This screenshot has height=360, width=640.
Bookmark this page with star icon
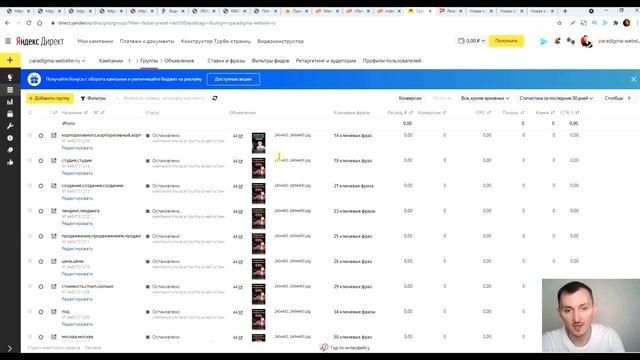[x=559, y=23]
